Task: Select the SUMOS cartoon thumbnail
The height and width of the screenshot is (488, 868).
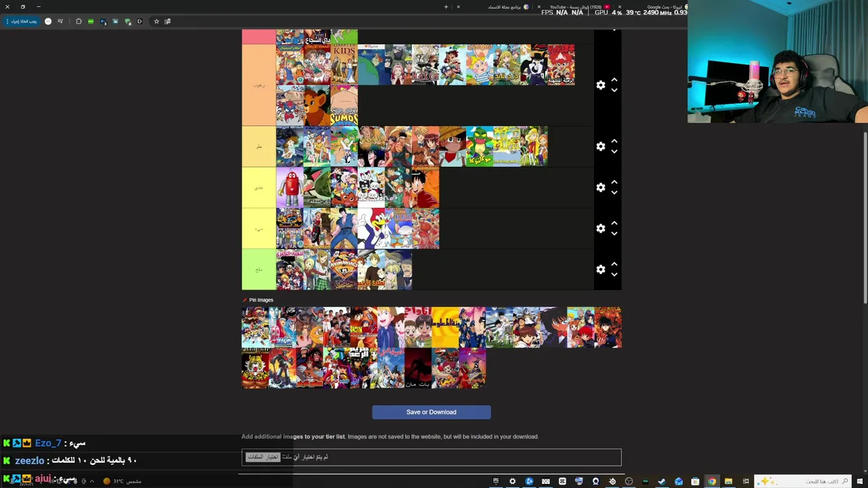Action: pos(344,105)
